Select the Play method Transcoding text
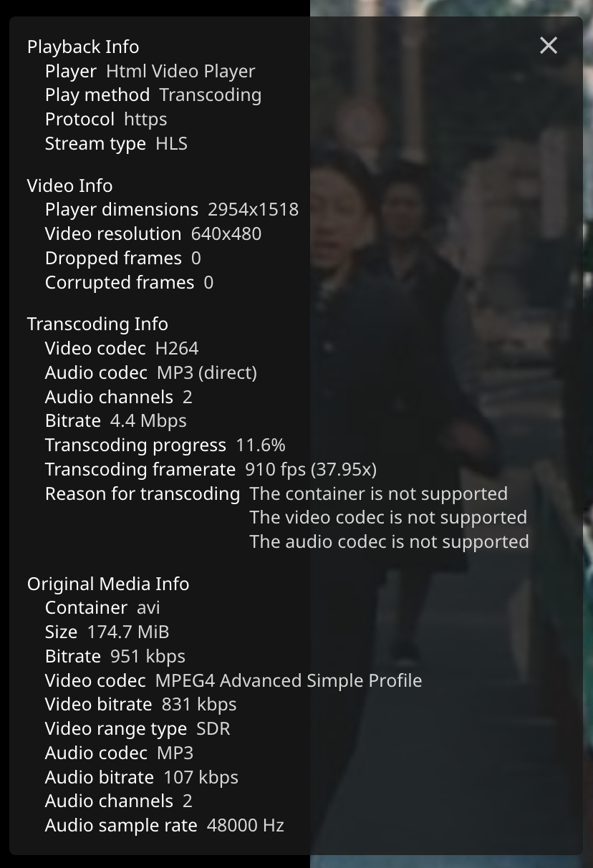The width and height of the screenshot is (593, 868). pos(211,95)
